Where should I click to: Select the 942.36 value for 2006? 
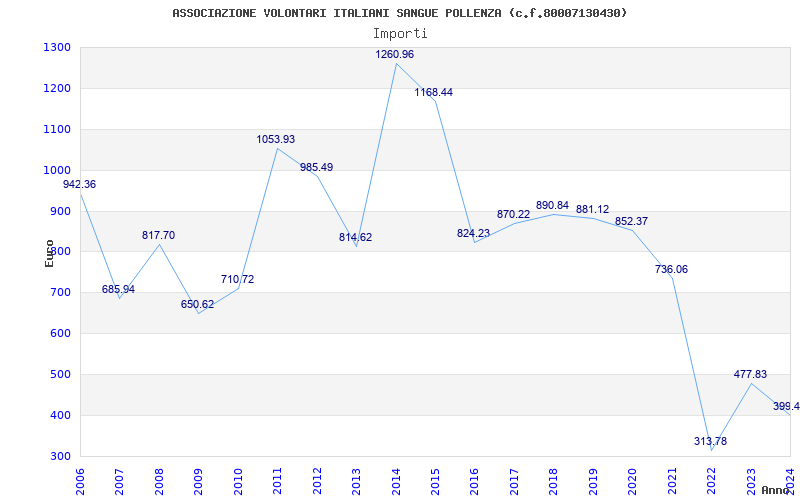pyautogui.click(x=79, y=184)
